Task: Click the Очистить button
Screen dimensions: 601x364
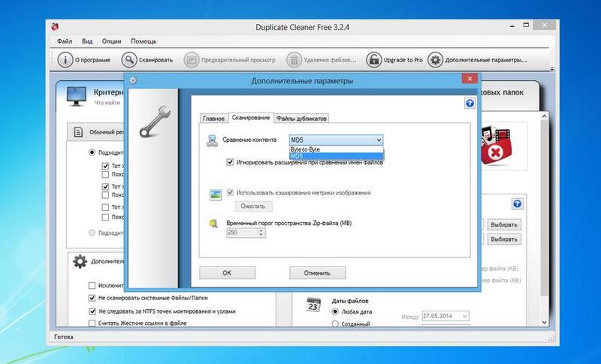Action: [x=253, y=206]
